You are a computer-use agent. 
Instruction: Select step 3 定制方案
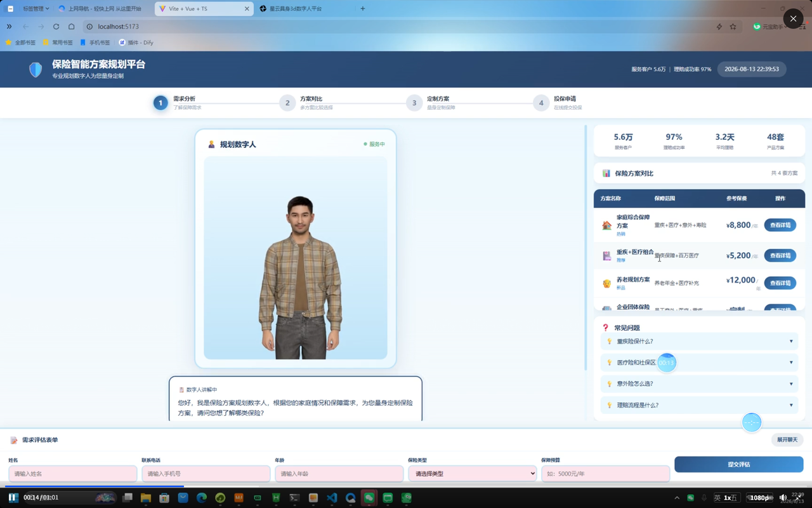tap(431, 103)
